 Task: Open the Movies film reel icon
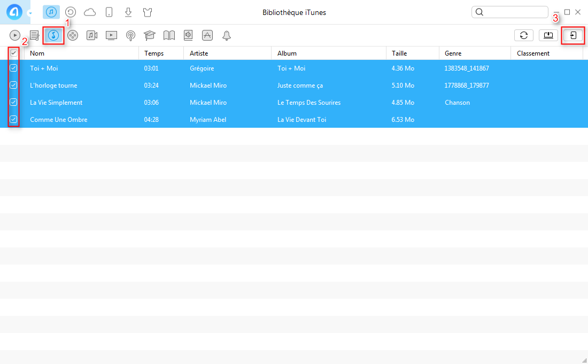(x=72, y=36)
